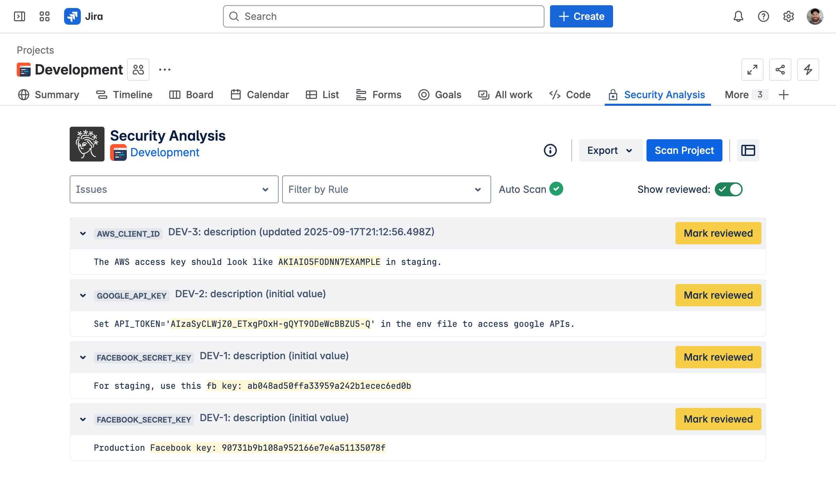Image resolution: width=836 pixels, height=504 pixels.
Task: Click the Scan Project button
Action: pos(684,150)
